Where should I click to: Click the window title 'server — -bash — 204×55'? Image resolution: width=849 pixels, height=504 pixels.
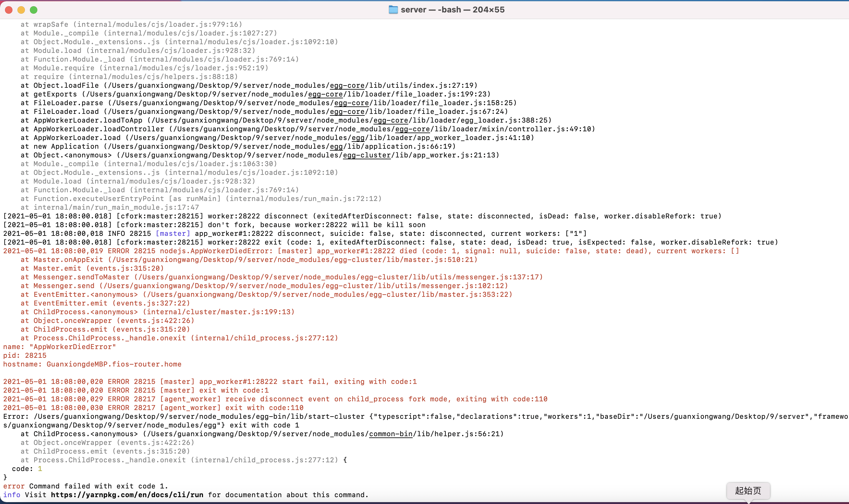[453, 10]
